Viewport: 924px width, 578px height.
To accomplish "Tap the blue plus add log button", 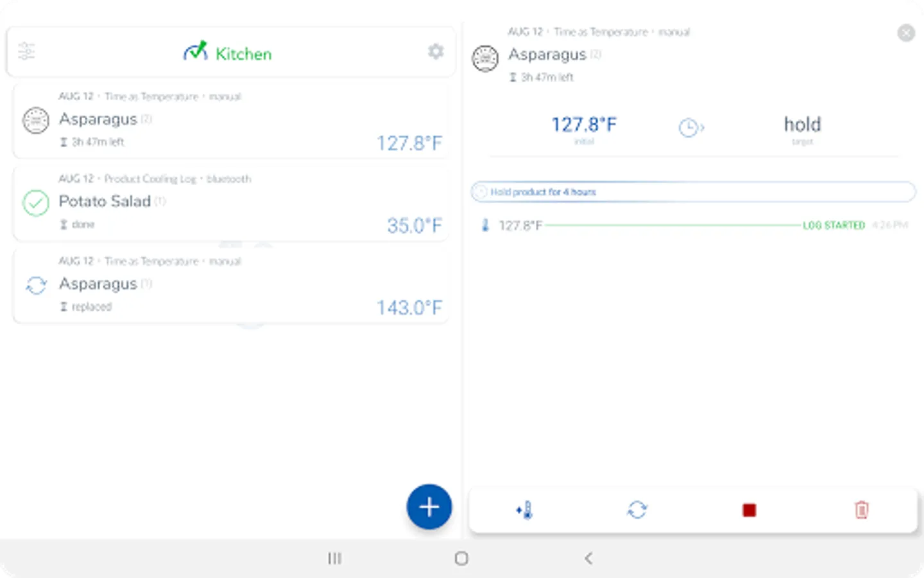I will 429,507.
